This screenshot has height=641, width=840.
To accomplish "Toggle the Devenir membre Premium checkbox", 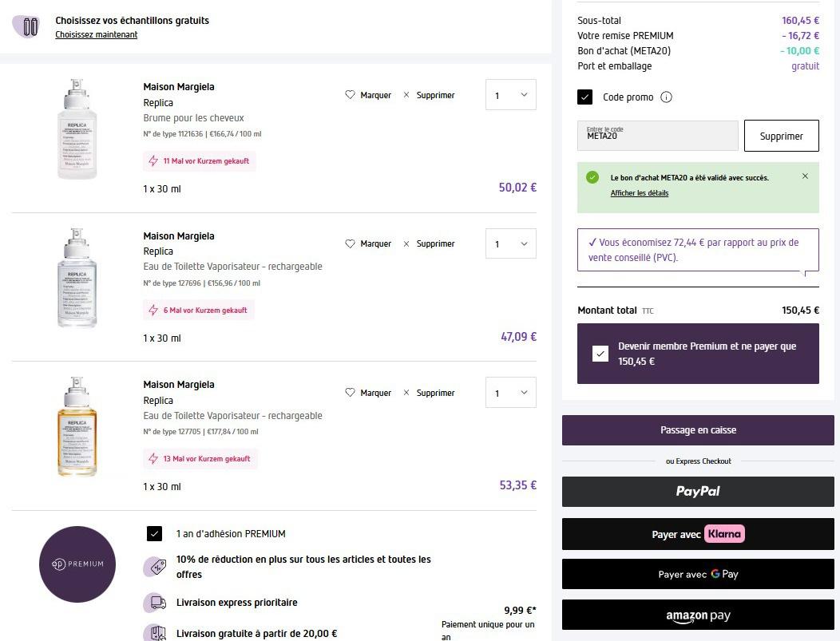I will pos(600,354).
